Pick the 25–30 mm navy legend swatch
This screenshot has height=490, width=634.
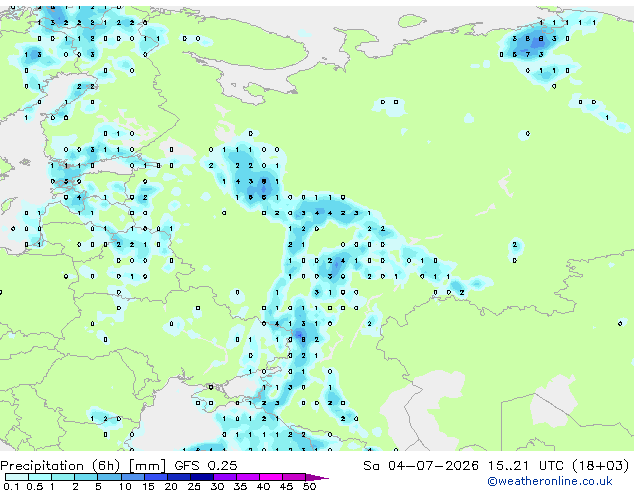[201, 477]
